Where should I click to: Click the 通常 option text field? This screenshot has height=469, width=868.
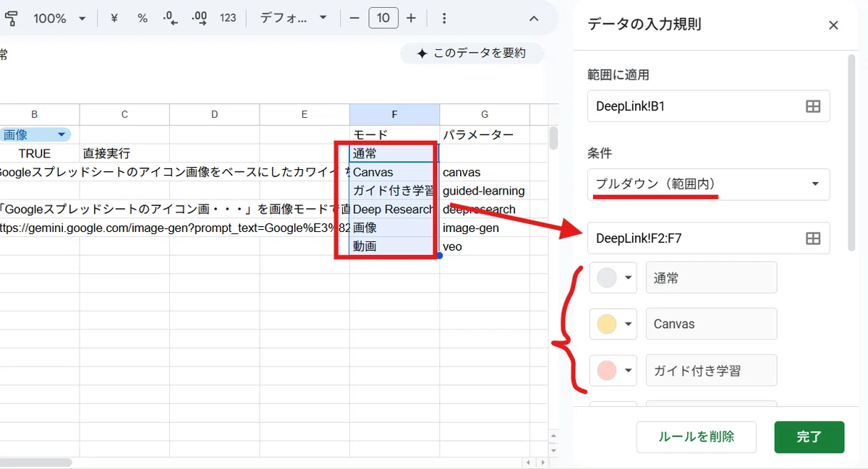click(x=711, y=277)
